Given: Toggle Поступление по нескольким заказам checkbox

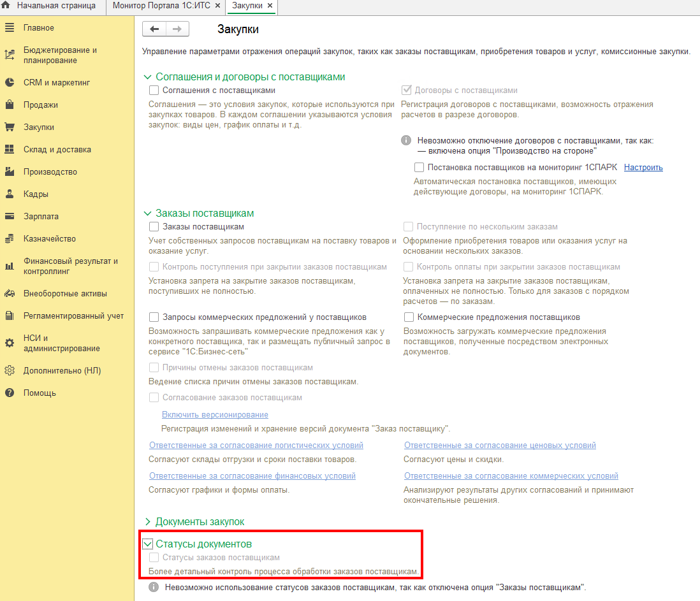Looking at the screenshot, I should click(408, 227).
